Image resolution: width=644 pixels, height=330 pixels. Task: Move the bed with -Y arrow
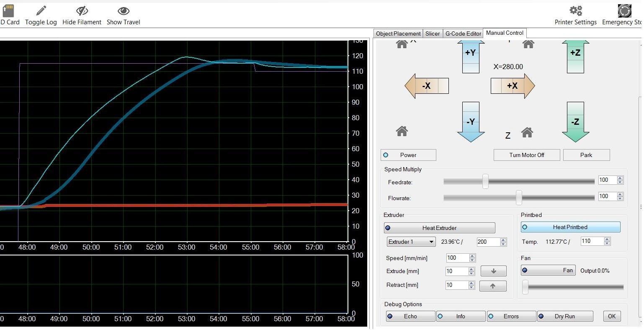[x=471, y=122]
